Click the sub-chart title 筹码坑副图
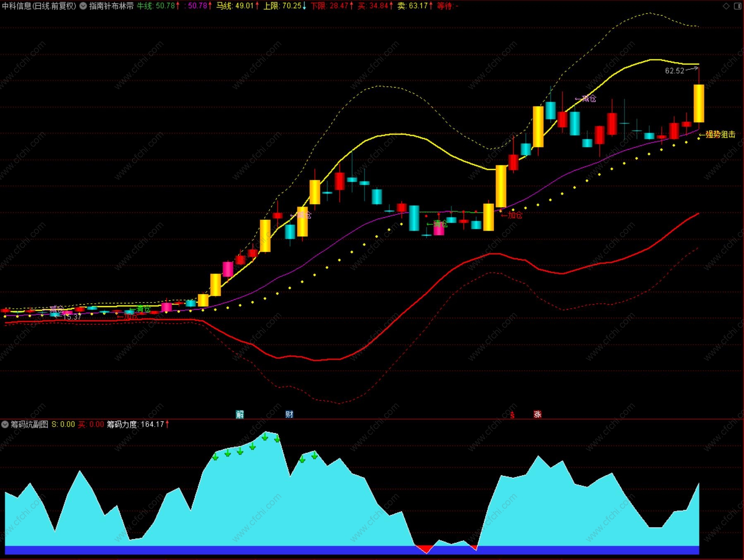This screenshot has width=744, height=560. click(29, 424)
